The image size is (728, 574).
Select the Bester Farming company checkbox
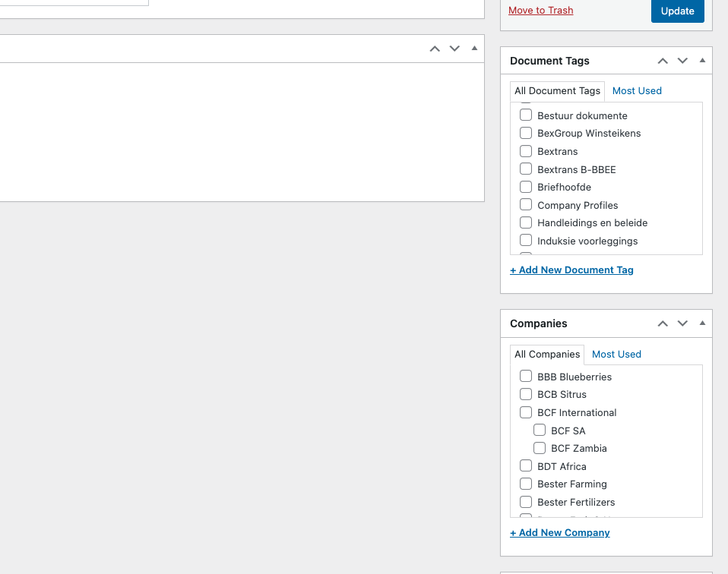(526, 484)
